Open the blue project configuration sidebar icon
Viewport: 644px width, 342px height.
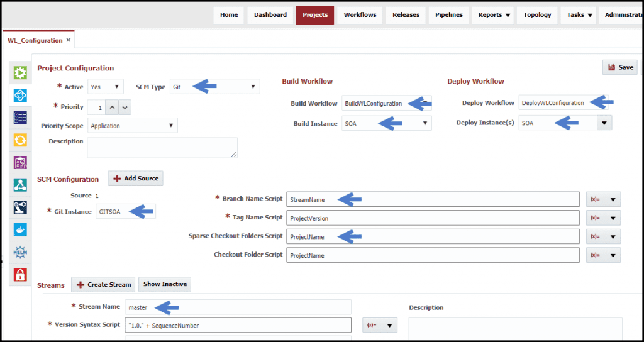20,96
